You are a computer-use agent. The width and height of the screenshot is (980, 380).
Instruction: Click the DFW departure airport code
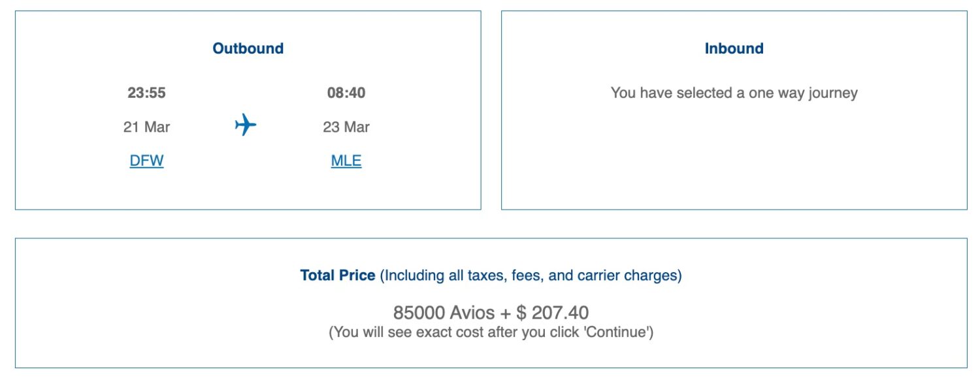146,160
